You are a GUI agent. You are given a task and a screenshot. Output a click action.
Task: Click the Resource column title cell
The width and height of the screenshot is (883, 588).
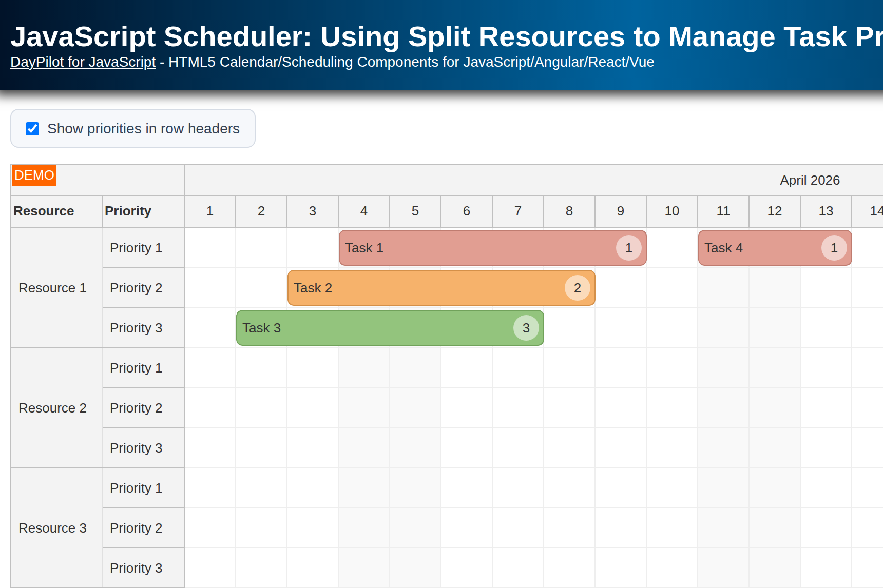click(x=43, y=211)
